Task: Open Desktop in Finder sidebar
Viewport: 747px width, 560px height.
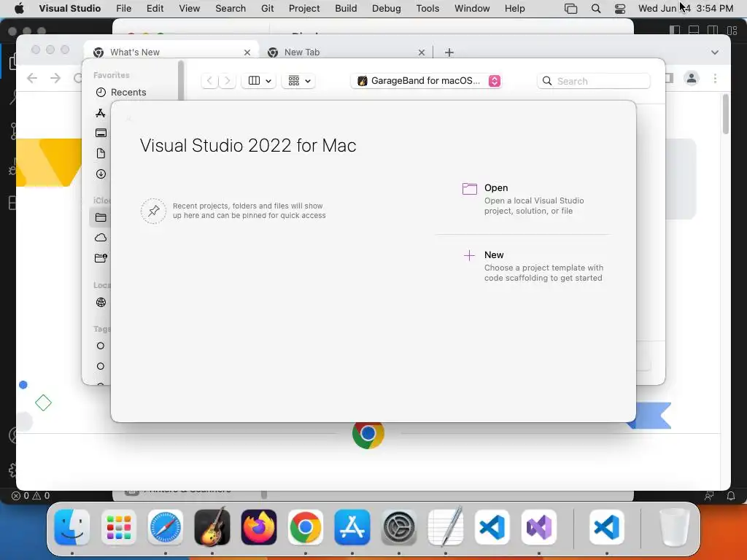Action: [x=101, y=133]
